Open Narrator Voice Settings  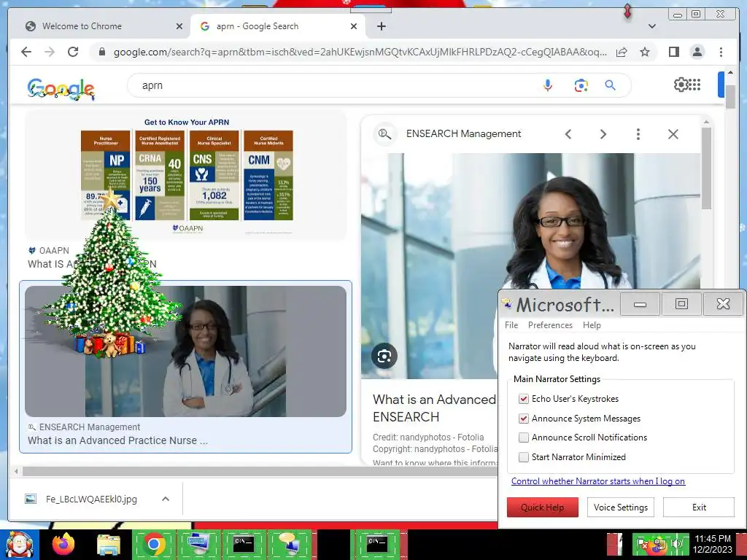[620, 507]
